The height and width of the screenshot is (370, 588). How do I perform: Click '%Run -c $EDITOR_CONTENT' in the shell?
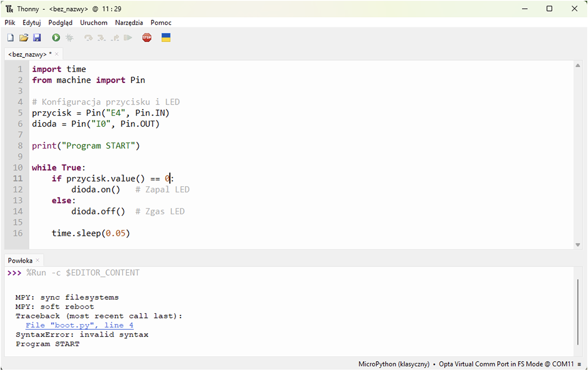click(83, 272)
